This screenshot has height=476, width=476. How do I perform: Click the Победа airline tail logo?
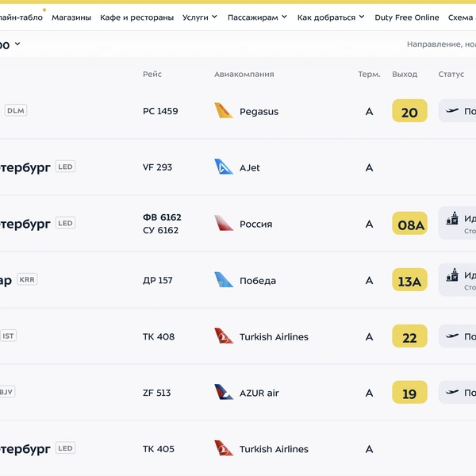tap(224, 279)
